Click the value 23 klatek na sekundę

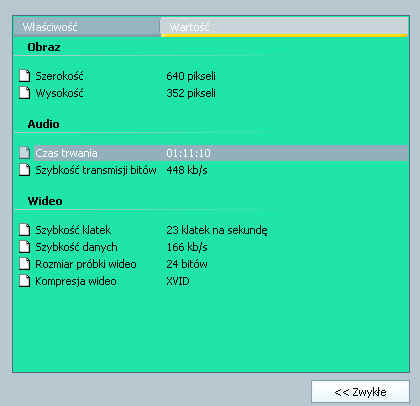point(217,230)
